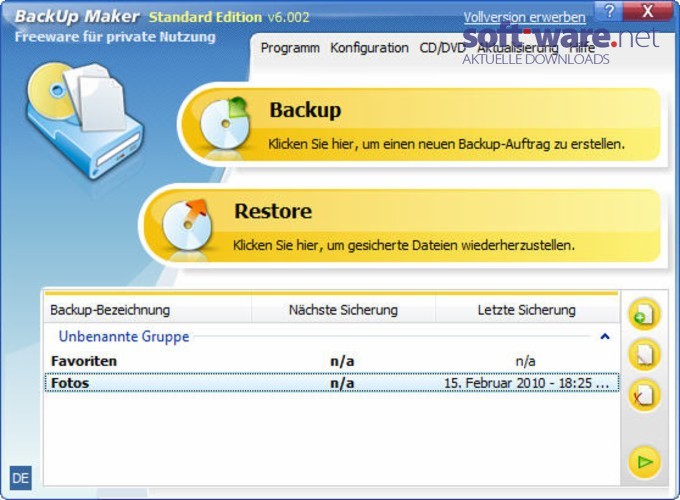680x500 pixels.
Task: Click the n/a last backup cell for Favoriten
Action: point(525,361)
